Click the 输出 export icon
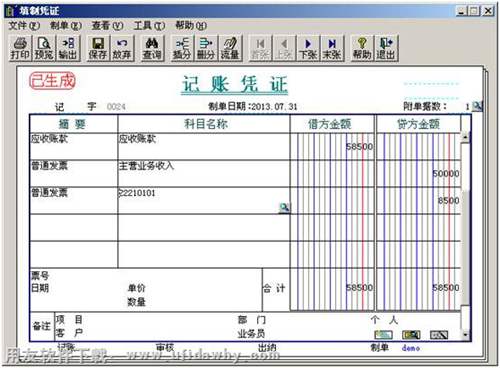Screen dimensions: 500x368 [x=68, y=48]
